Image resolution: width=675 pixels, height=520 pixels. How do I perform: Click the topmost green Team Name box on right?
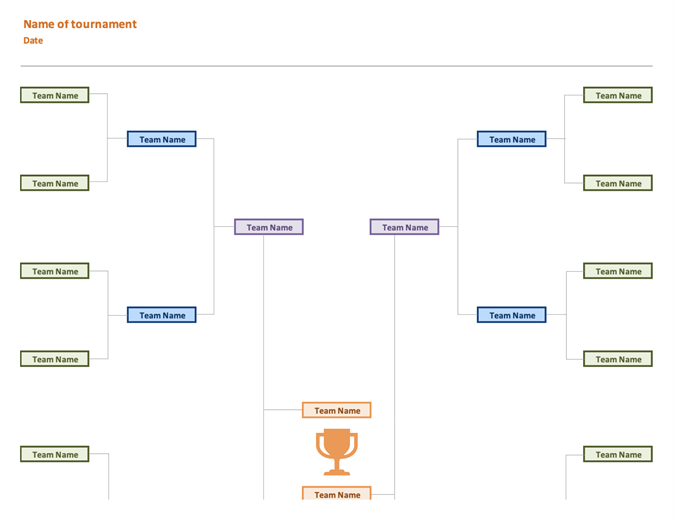point(618,96)
